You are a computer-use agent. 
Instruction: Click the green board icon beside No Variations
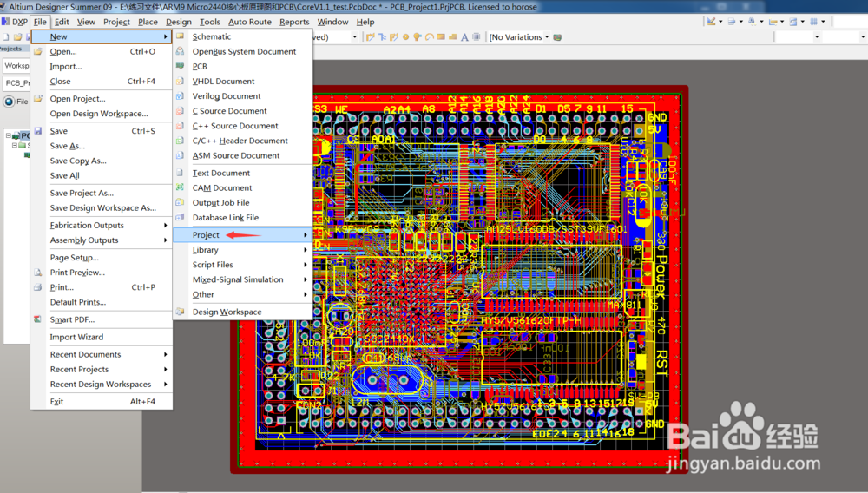pos(557,37)
